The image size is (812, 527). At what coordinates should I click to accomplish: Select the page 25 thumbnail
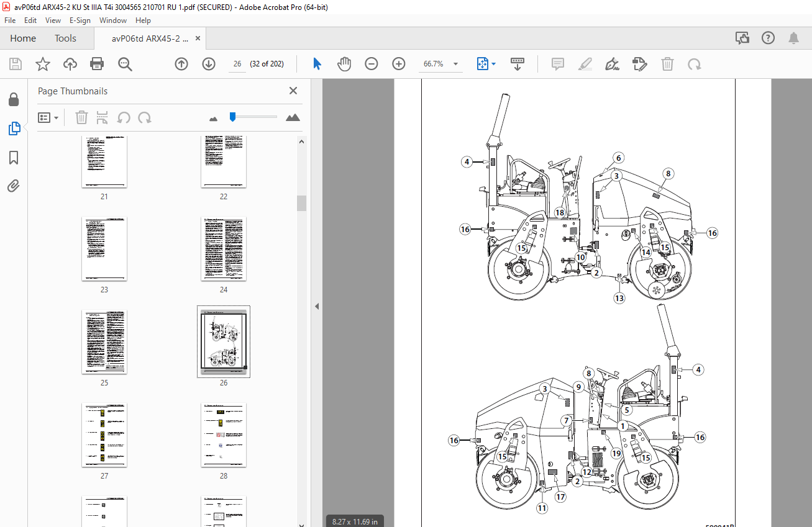[104, 342]
